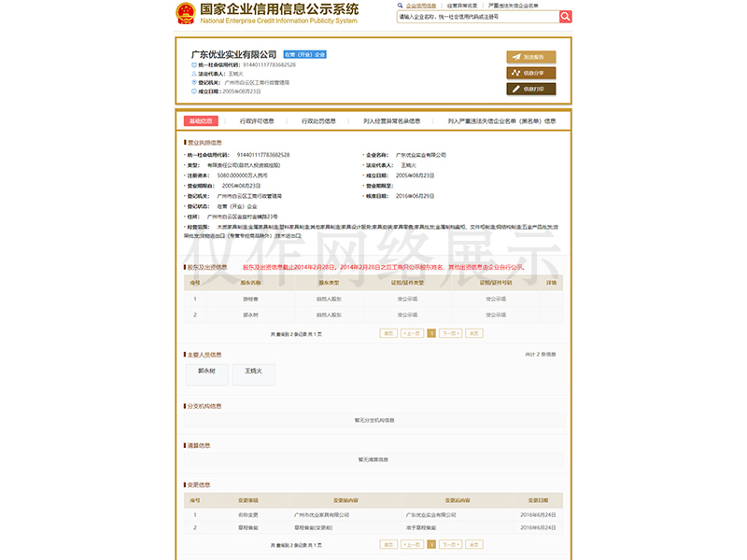Viewport: 747px width, 560px height.
Task: Click page 1 in shareholder table pagination
Action: (431, 333)
